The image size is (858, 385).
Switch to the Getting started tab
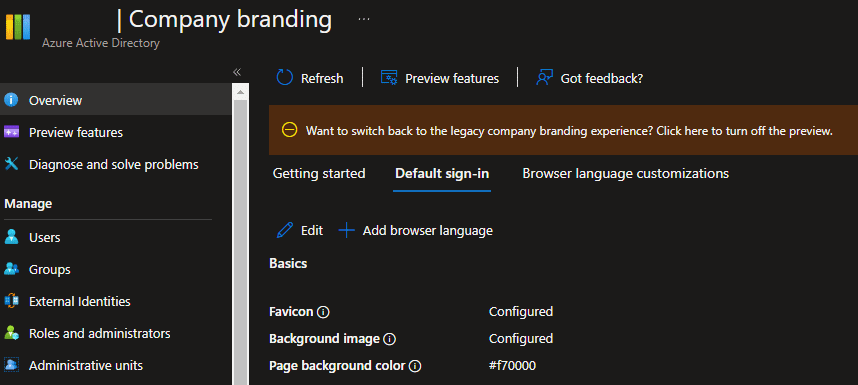point(319,173)
